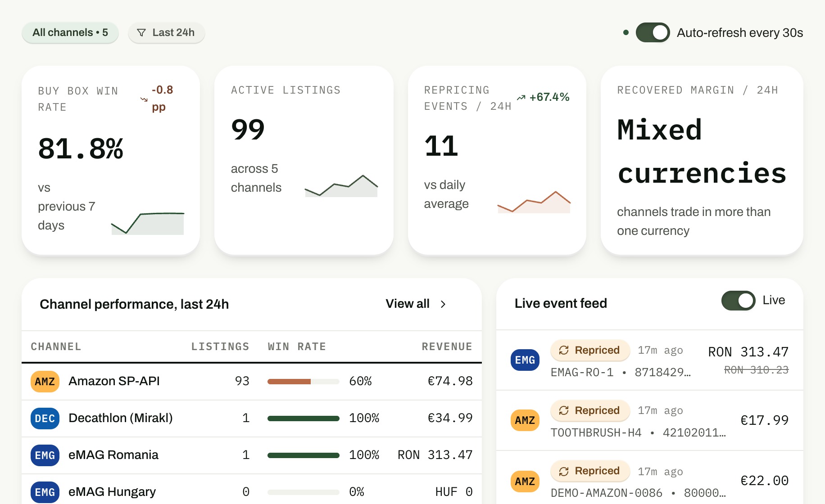Click Repriced tag on DEMO-AMAZON-0086 event
Screen dimensions: 825x504
(x=590, y=471)
